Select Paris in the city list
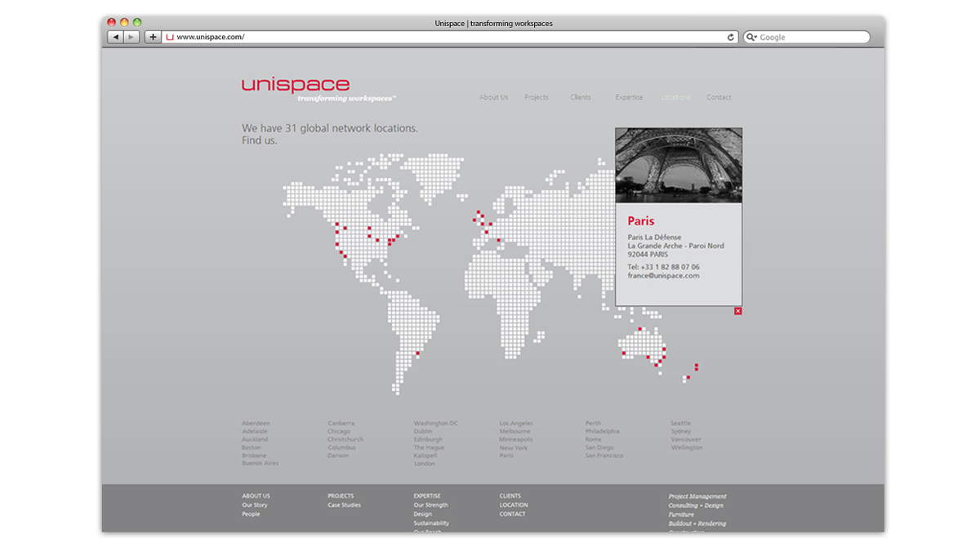Viewport: 980px width, 551px height. click(506, 455)
